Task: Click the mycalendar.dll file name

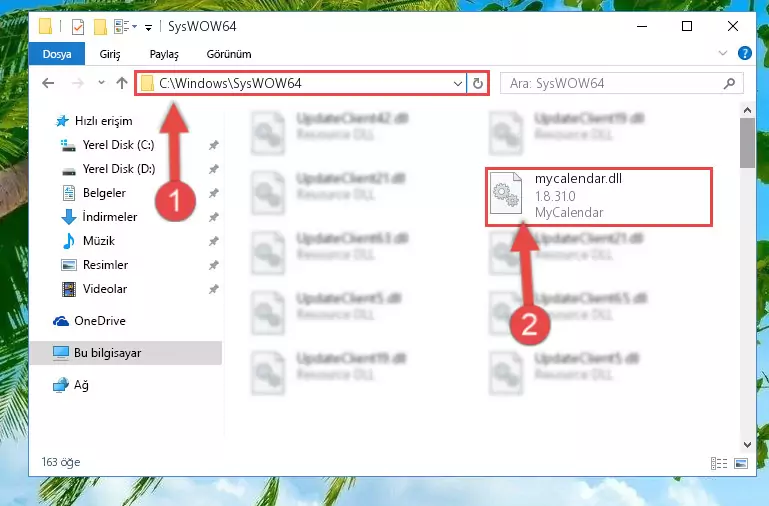Action: tap(578, 178)
